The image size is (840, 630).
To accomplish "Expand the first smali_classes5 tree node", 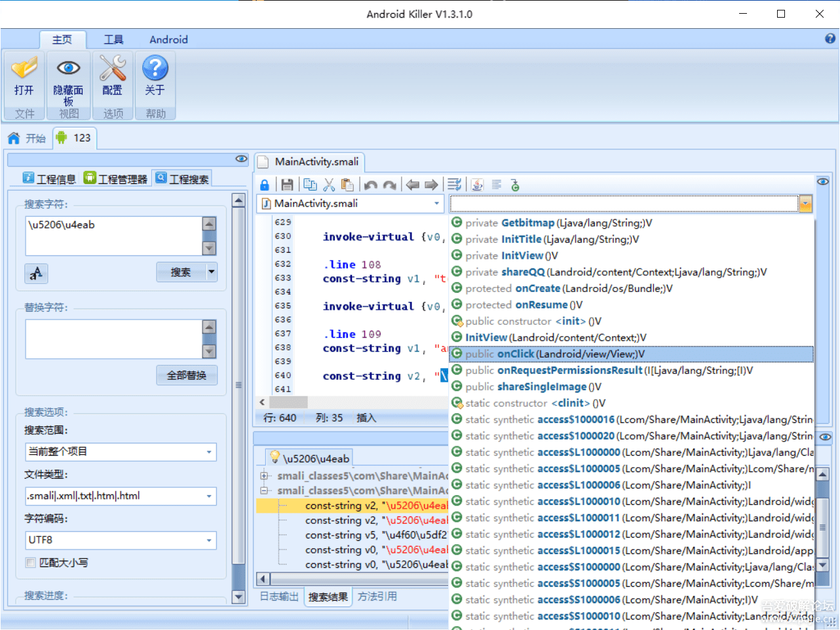I will click(x=264, y=475).
